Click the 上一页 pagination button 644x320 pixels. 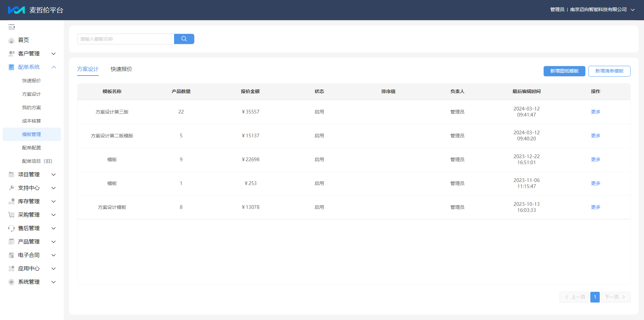pos(574,297)
